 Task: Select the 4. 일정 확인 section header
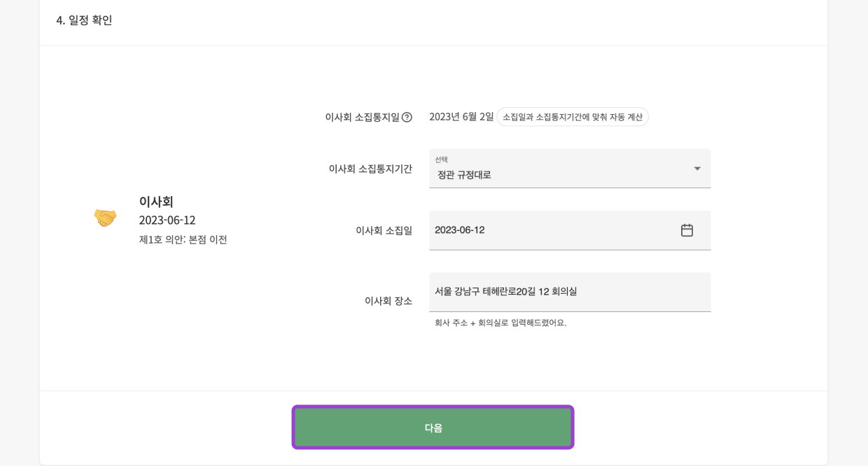(x=84, y=20)
